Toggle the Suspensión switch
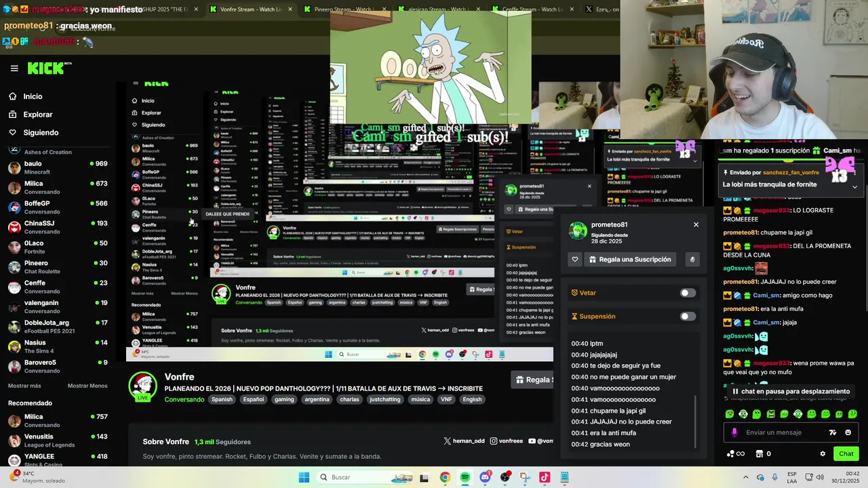The height and width of the screenshot is (488, 868). tap(688, 317)
